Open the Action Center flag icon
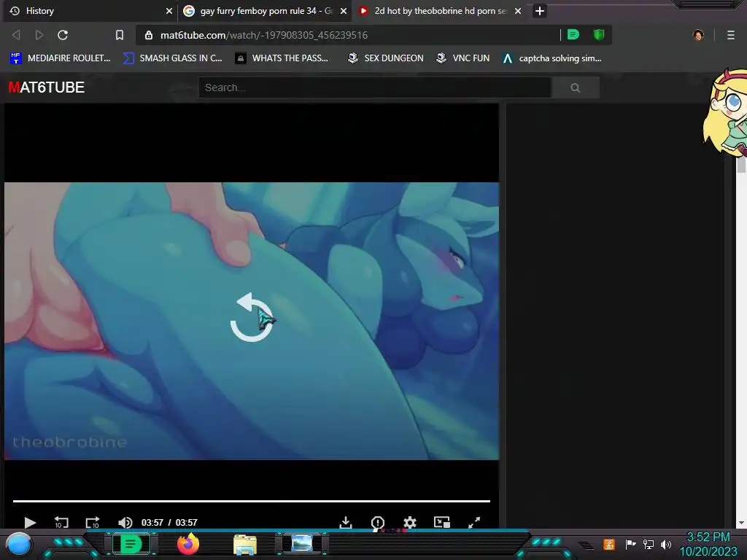 pyautogui.click(x=630, y=544)
